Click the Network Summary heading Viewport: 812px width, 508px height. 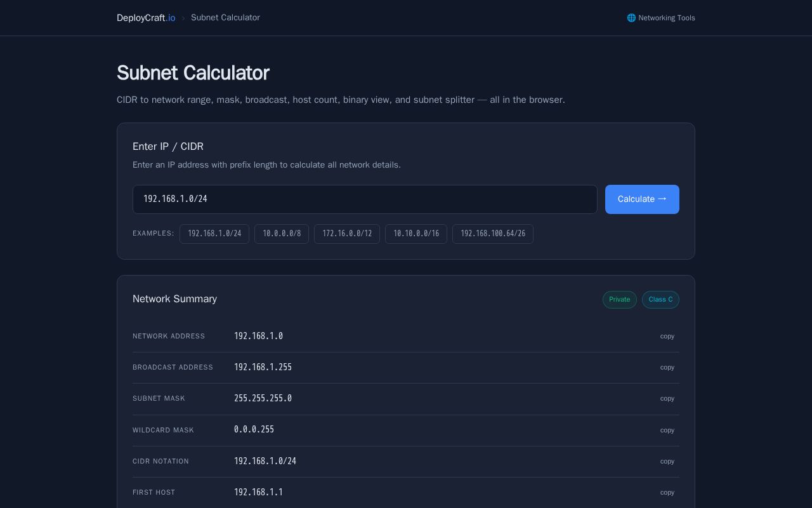(x=174, y=299)
